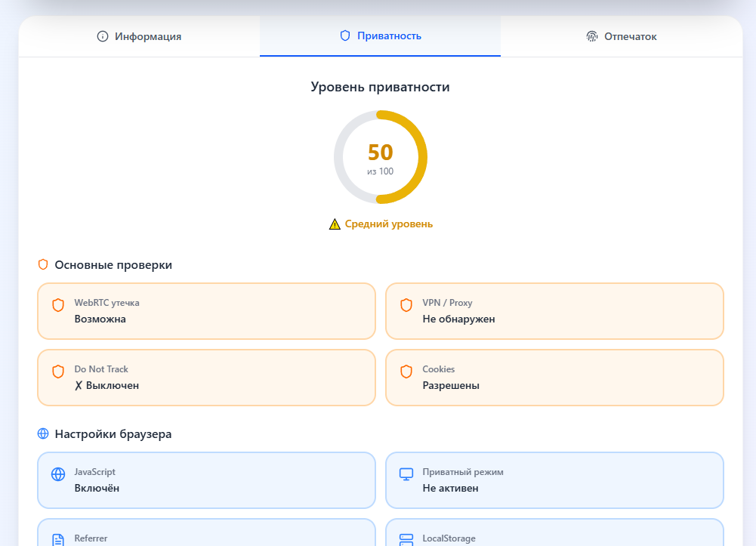Viewport: 756px width, 546px height.
Task: Click the globe icon in JavaScript card
Action: pos(58,474)
